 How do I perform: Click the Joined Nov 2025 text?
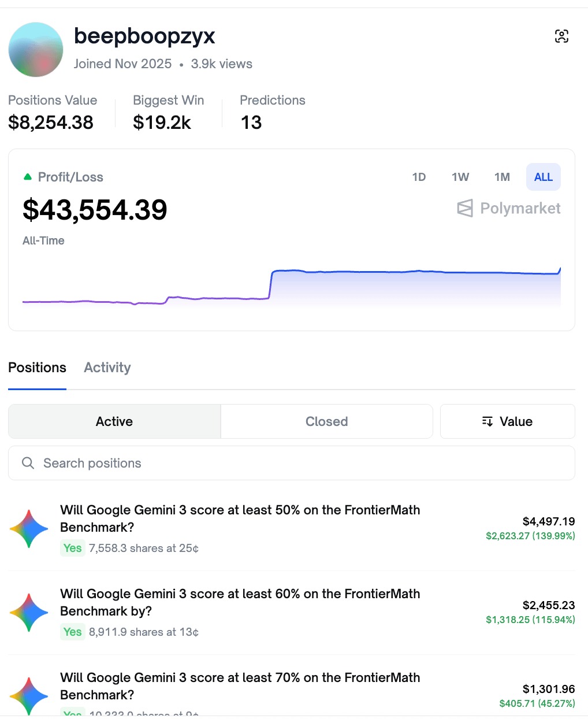[x=122, y=64]
